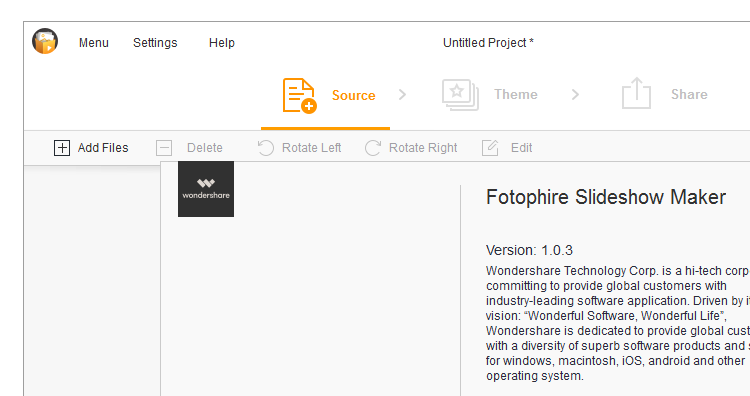Click the Delete button label
Image resolution: width=750 pixels, height=396 pixels.
pos(205,148)
